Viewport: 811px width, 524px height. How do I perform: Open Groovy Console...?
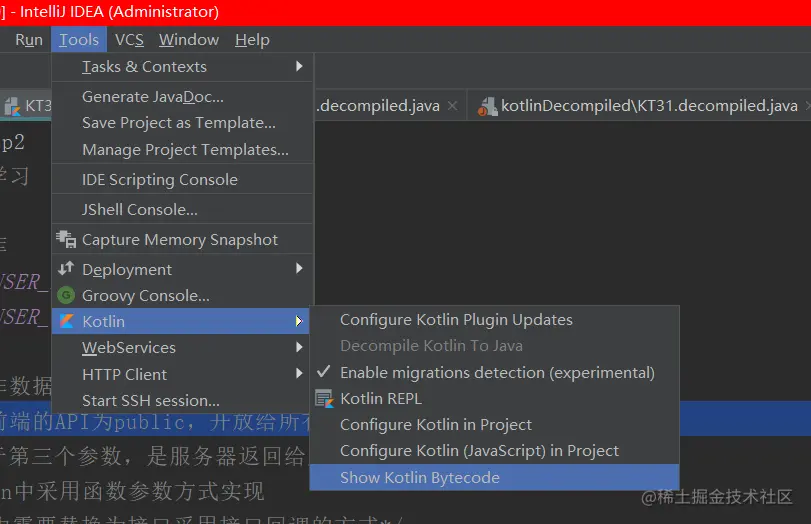pyautogui.click(x=183, y=296)
